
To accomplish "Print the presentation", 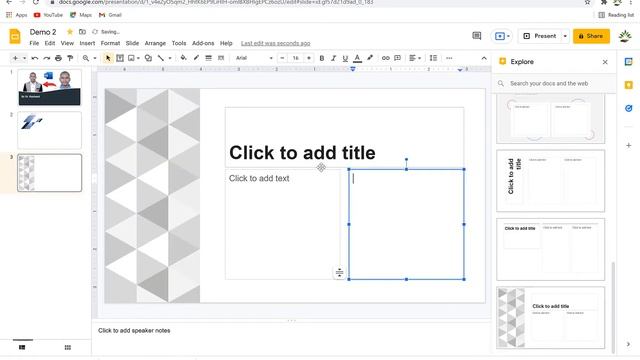I will 58,58.
